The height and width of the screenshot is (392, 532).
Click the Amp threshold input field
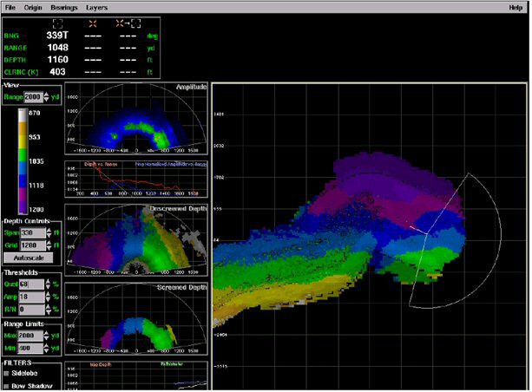click(31, 297)
